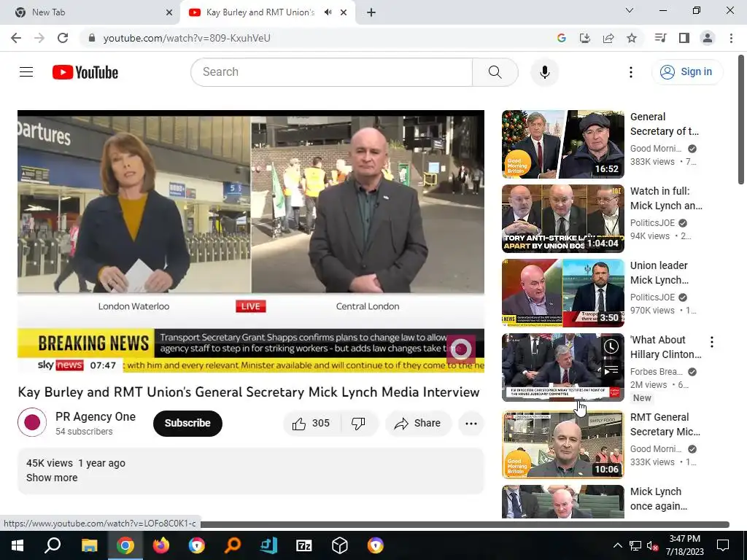Add Hillary Clinton video to Watch later
Image resolution: width=747 pixels, height=560 pixels.
(611, 346)
